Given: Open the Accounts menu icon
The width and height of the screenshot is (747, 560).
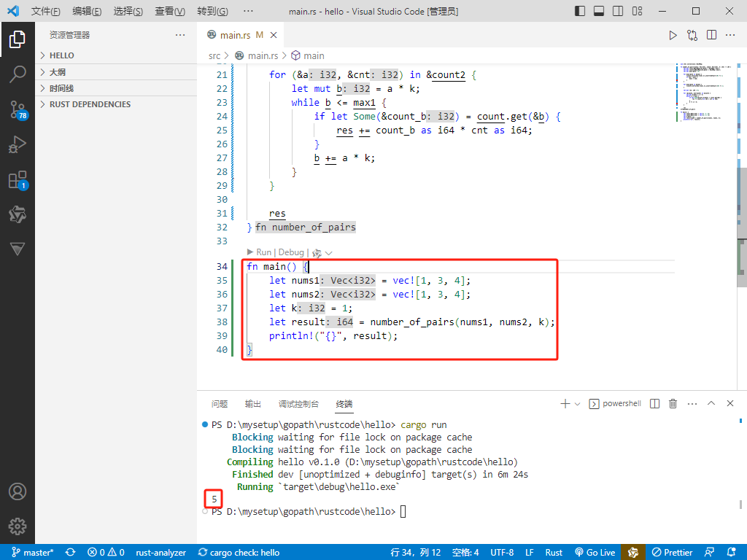Looking at the screenshot, I should 18,491.
